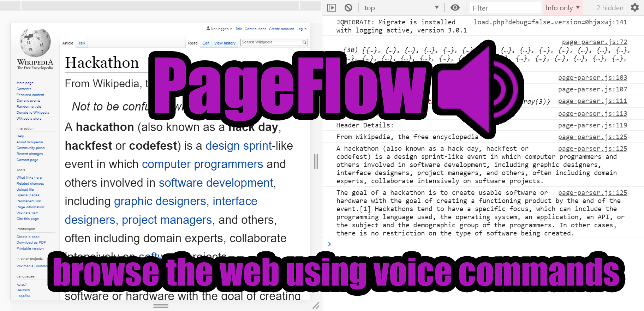The image size is (644, 311).
Task: Click Donate to Wikipedia
Action: coord(33,113)
